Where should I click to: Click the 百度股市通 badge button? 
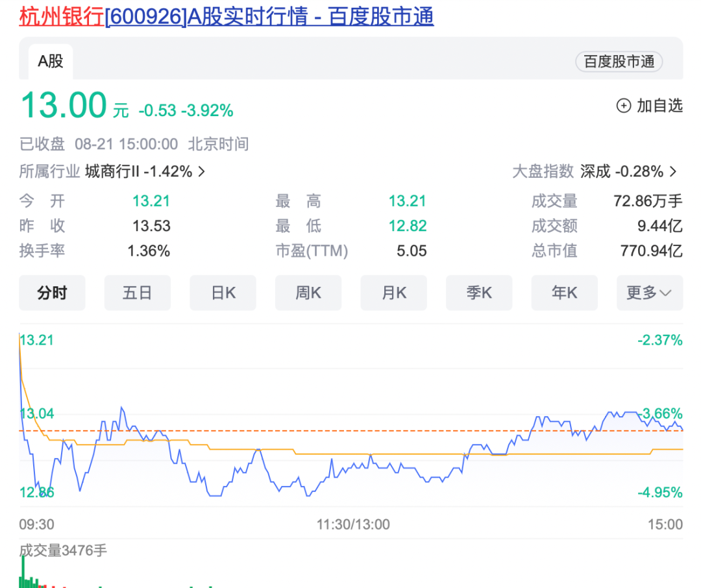619,62
